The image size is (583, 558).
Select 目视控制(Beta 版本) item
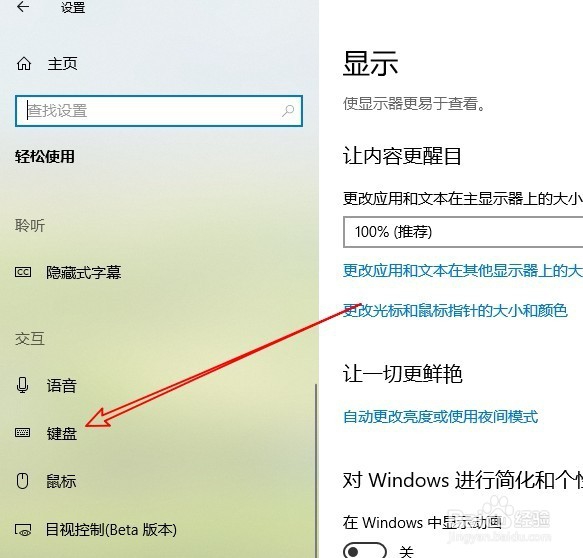[x=111, y=530]
